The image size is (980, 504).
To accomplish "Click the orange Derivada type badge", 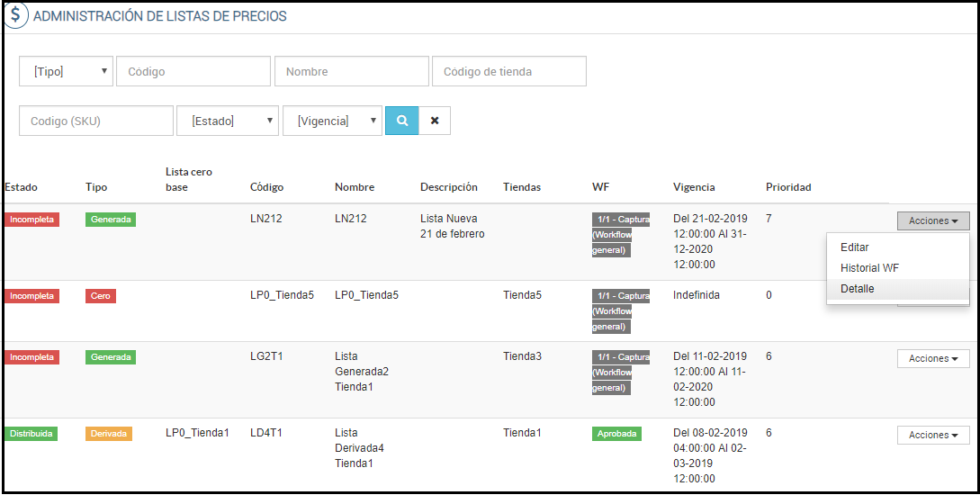I will 109,434.
